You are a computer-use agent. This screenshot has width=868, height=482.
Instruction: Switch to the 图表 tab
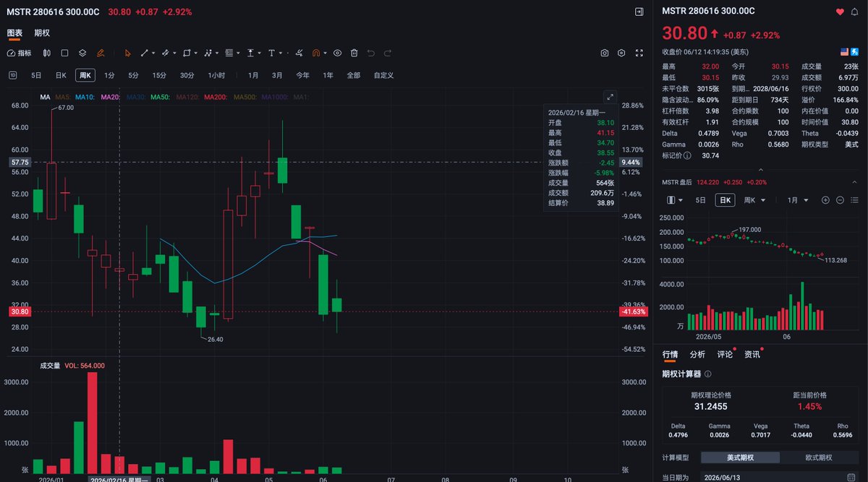[14, 33]
